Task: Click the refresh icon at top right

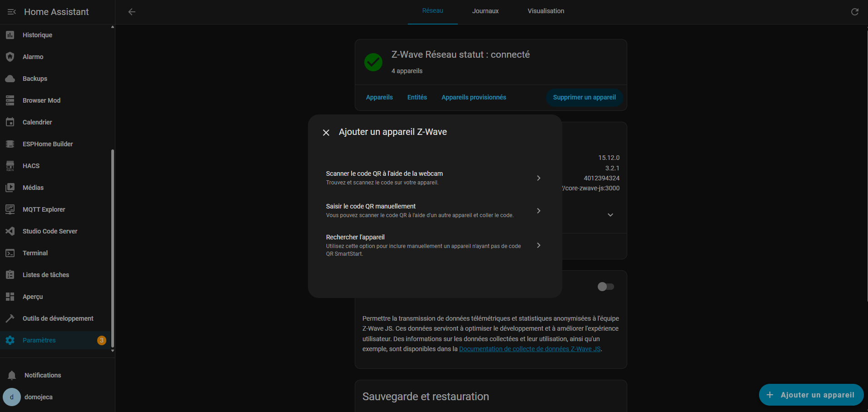Action: point(854,12)
